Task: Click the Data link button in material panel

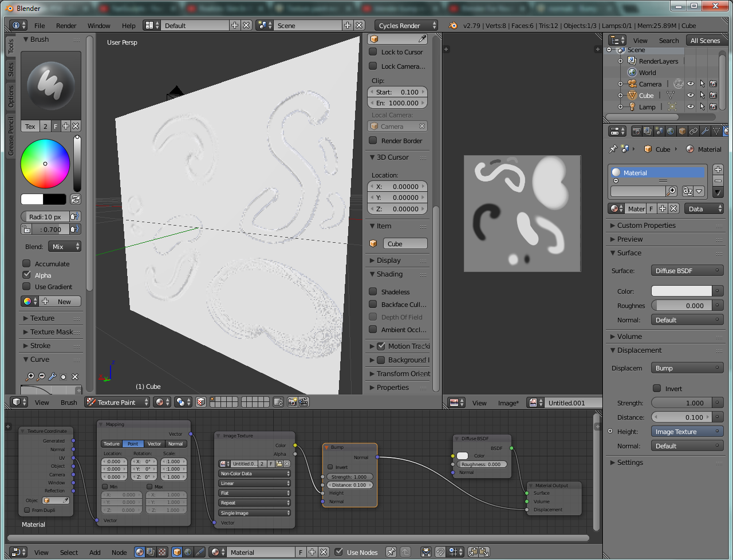Action: coord(704,209)
